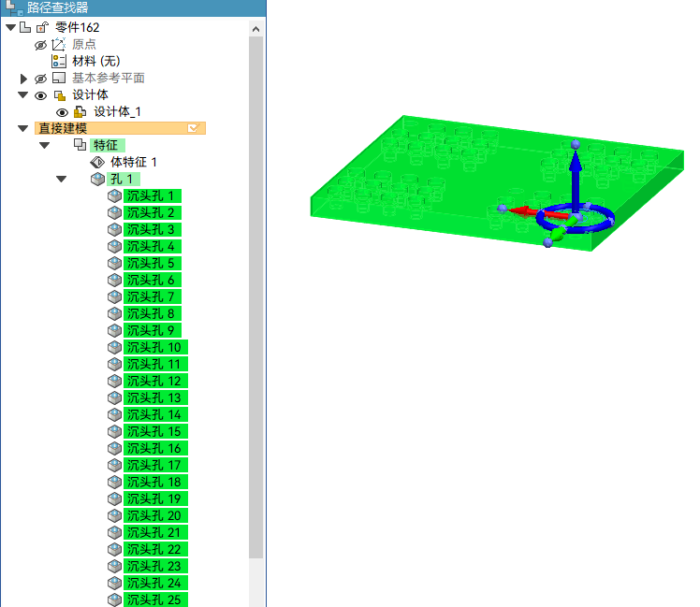Viewport: 700px width, 607px height.
Task: Click the 特征 features group icon
Action: tap(80, 145)
